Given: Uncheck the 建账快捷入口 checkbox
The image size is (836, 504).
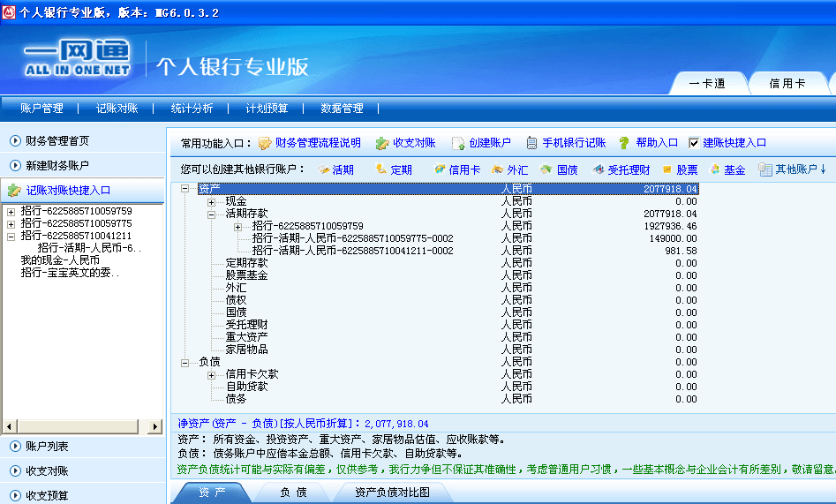Looking at the screenshot, I should pos(694,143).
